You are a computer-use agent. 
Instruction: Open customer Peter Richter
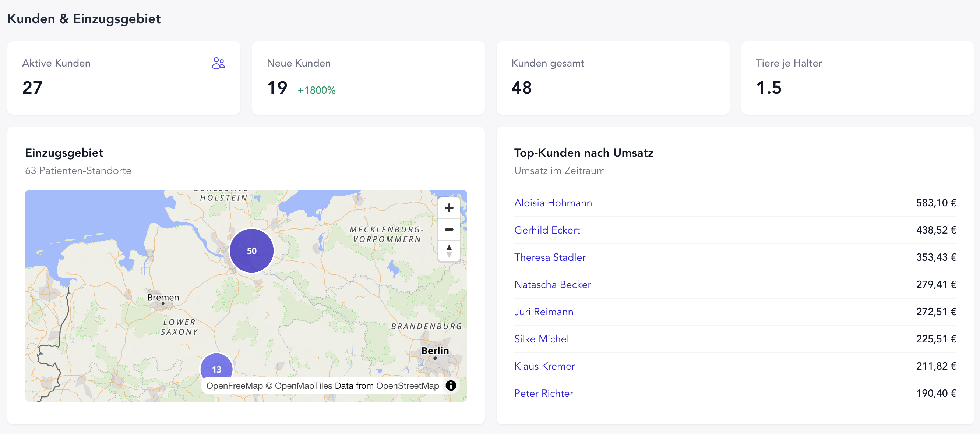click(544, 394)
